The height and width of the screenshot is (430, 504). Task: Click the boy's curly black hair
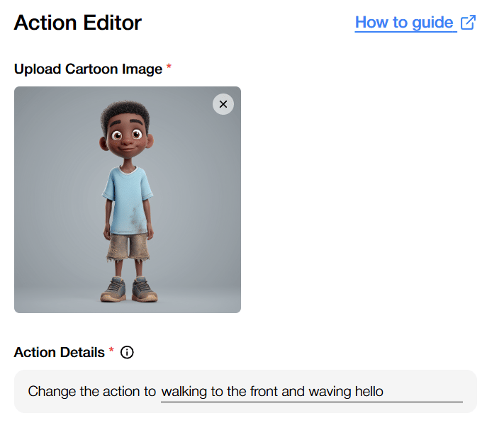[125, 113]
